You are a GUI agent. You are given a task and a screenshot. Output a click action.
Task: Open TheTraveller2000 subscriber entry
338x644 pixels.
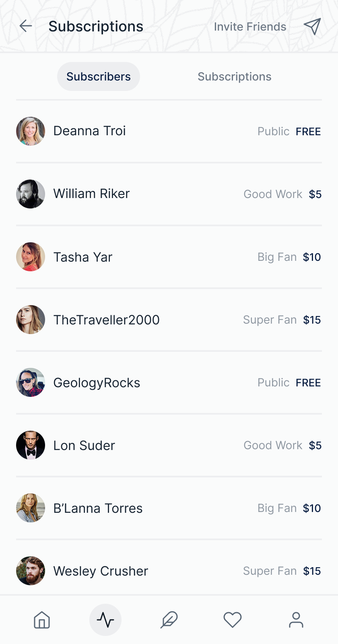tap(107, 320)
